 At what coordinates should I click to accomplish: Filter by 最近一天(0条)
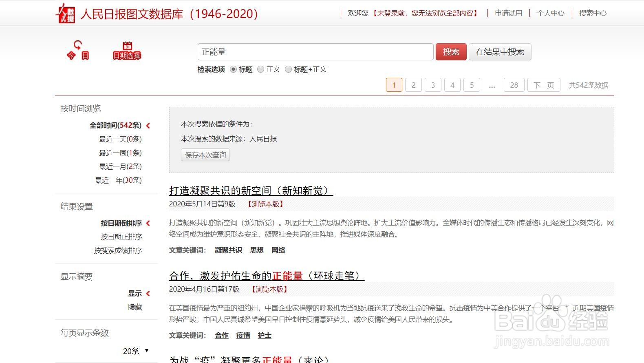(120, 139)
